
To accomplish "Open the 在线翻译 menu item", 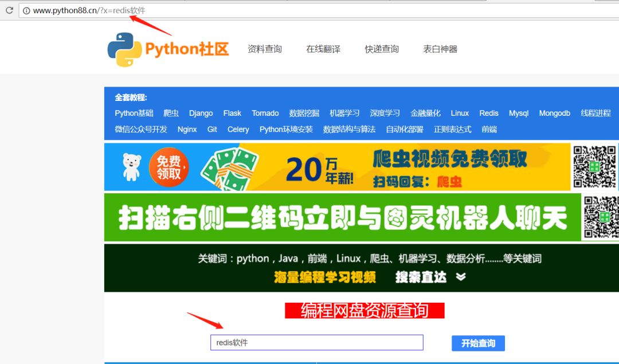I will click(x=323, y=49).
